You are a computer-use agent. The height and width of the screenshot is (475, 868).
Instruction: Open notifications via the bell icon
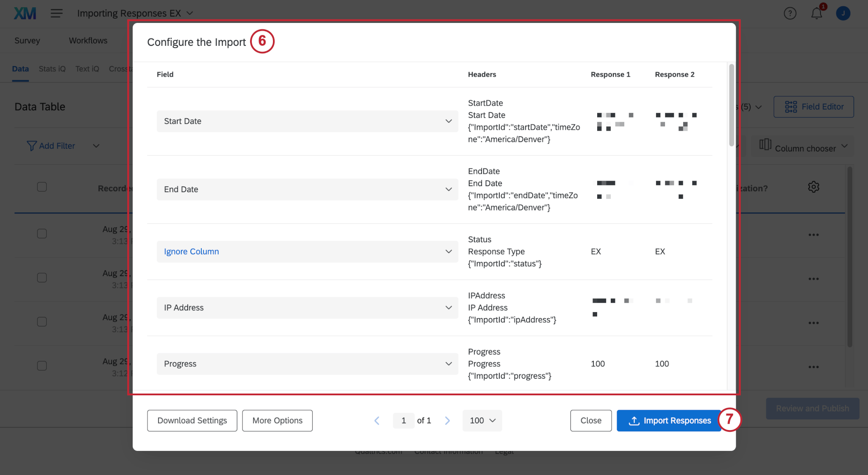(817, 13)
